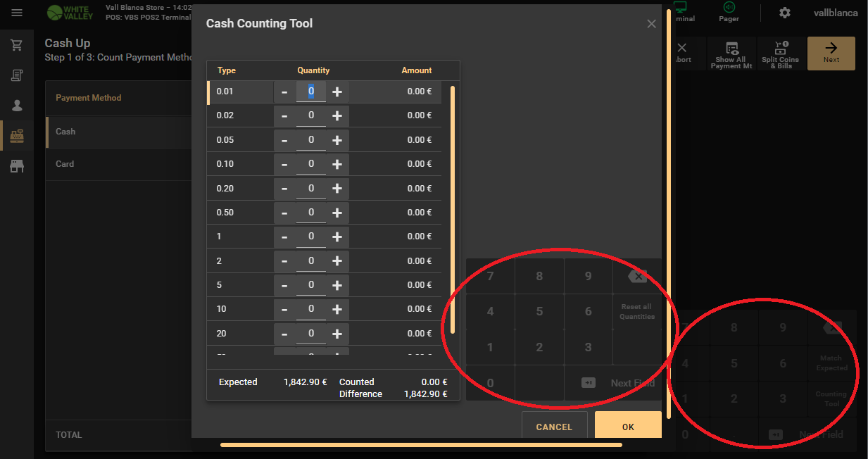Open the customer profile sidebar icon
Screen dimensions: 868x459
(x=17, y=106)
